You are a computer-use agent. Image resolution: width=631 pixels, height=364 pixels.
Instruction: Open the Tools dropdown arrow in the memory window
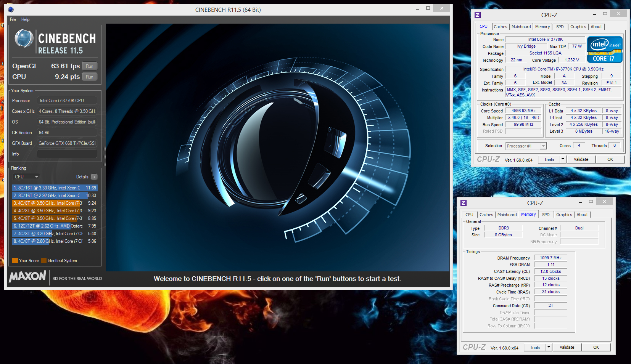(549, 347)
